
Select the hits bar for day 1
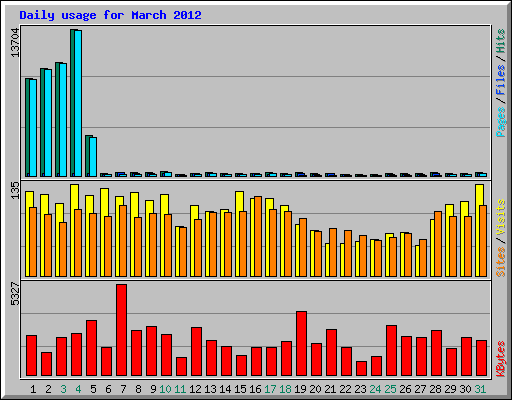pyautogui.click(x=27, y=127)
